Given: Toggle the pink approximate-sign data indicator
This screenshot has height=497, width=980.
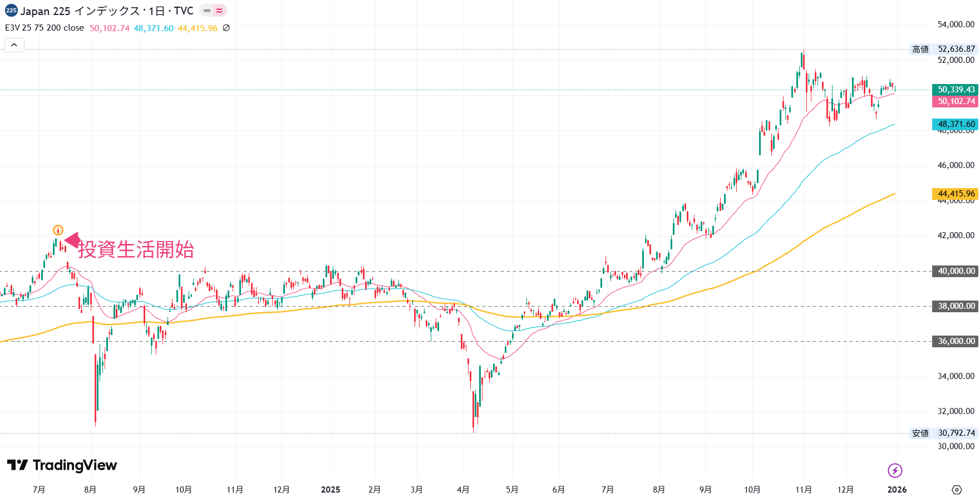Looking at the screenshot, I should click(x=220, y=11).
